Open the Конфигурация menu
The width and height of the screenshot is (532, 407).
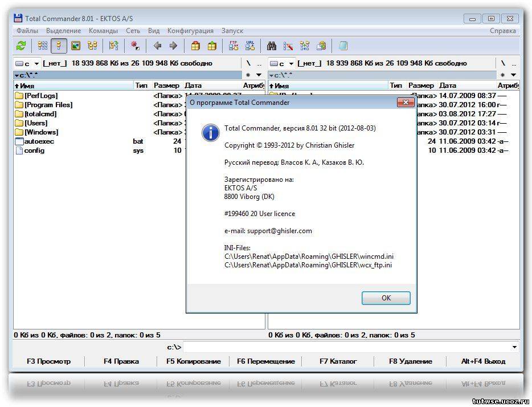click(x=190, y=31)
